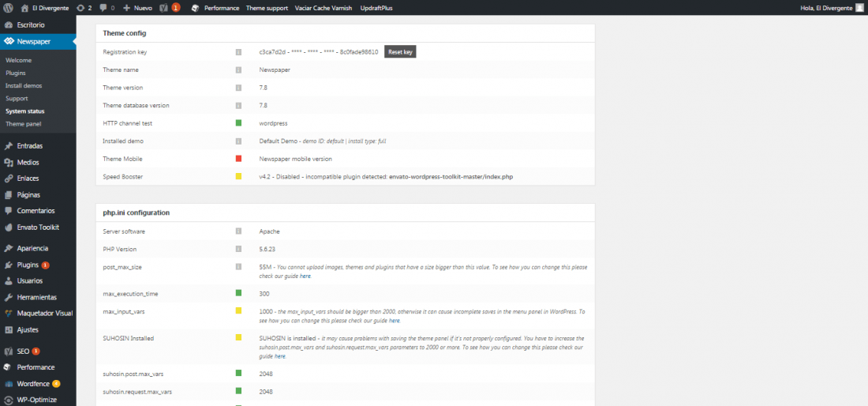The width and height of the screenshot is (868, 406).
Task: Follow the 'here' link for post_max_size
Action: coord(305,276)
